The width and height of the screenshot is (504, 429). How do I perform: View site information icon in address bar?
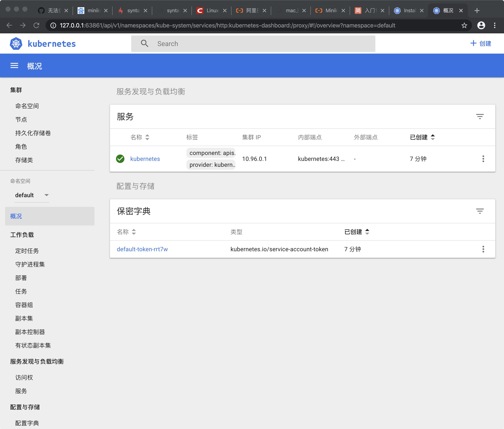tap(53, 25)
